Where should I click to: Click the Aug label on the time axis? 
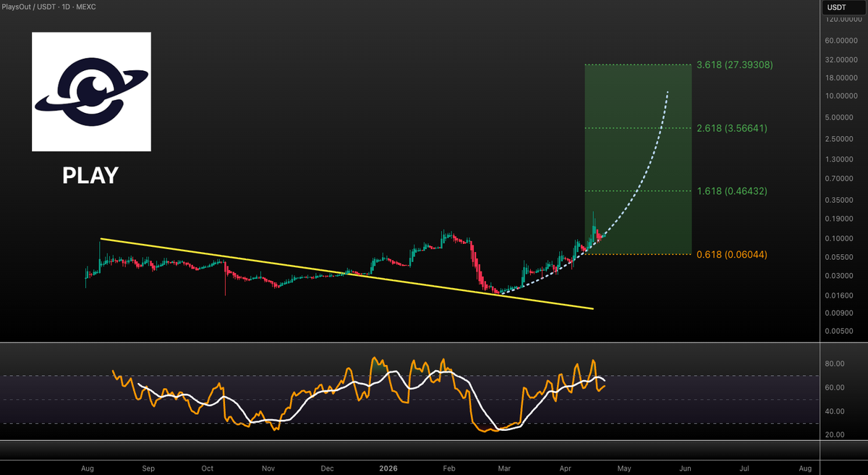87,468
